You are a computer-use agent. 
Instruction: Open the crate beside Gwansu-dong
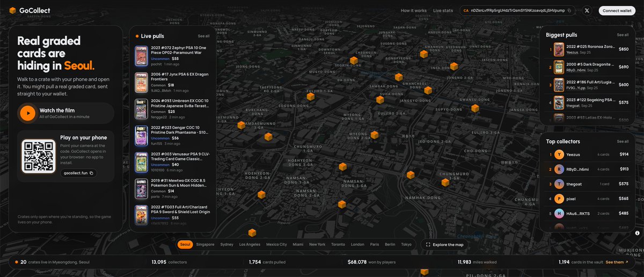475,108
